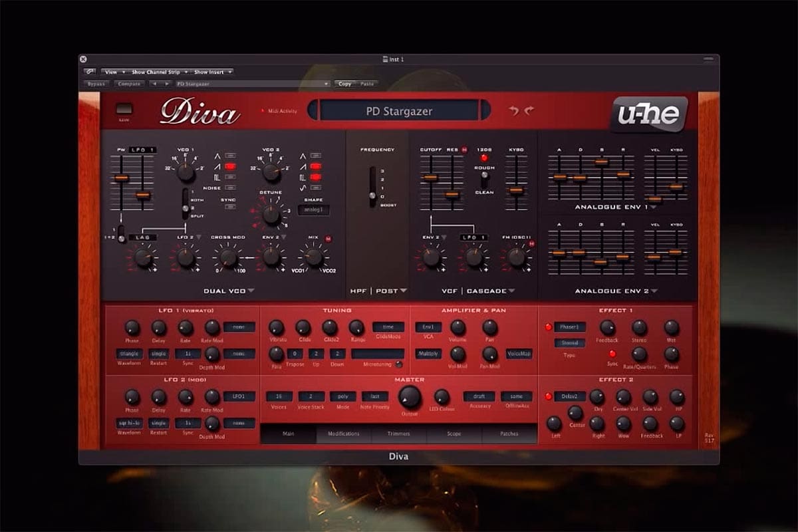
Task: Click the Effect 1 Feedback knob
Action: coord(607,327)
